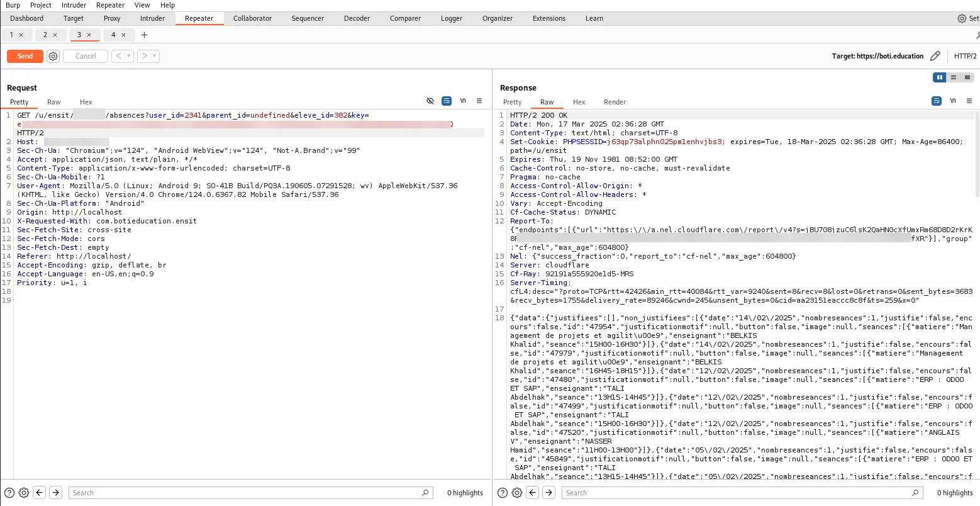Toggle non-printable characters in response editor

[x=953, y=101]
